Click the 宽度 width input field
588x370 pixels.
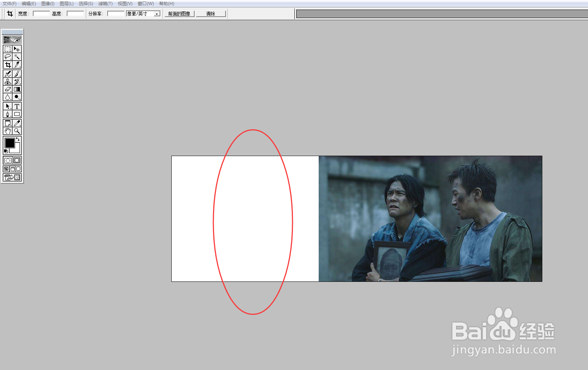coord(41,14)
